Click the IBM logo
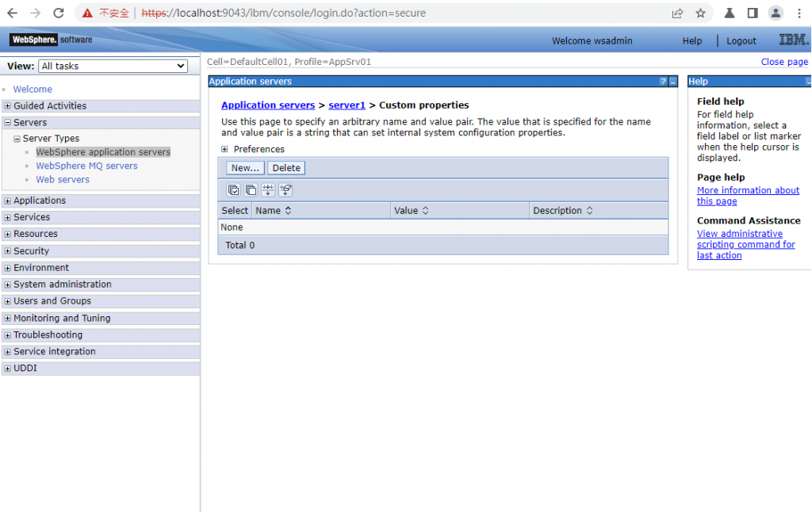 tap(794, 40)
